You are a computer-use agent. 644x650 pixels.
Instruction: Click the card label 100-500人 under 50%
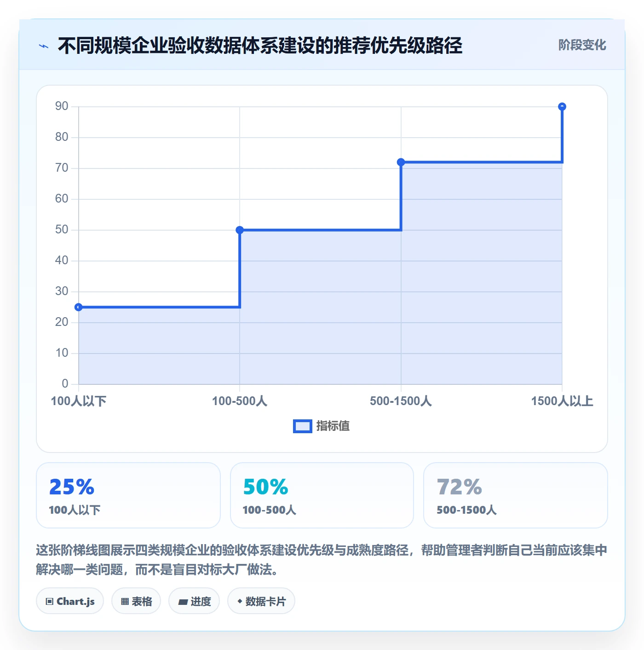click(x=269, y=510)
